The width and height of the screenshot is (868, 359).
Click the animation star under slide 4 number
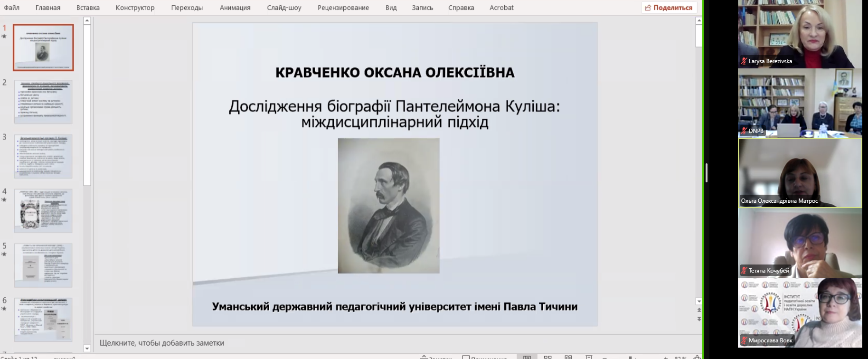[x=4, y=199]
